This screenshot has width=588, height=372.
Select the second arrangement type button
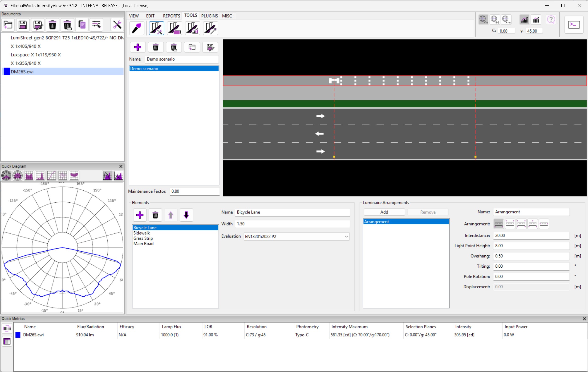click(x=510, y=224)
